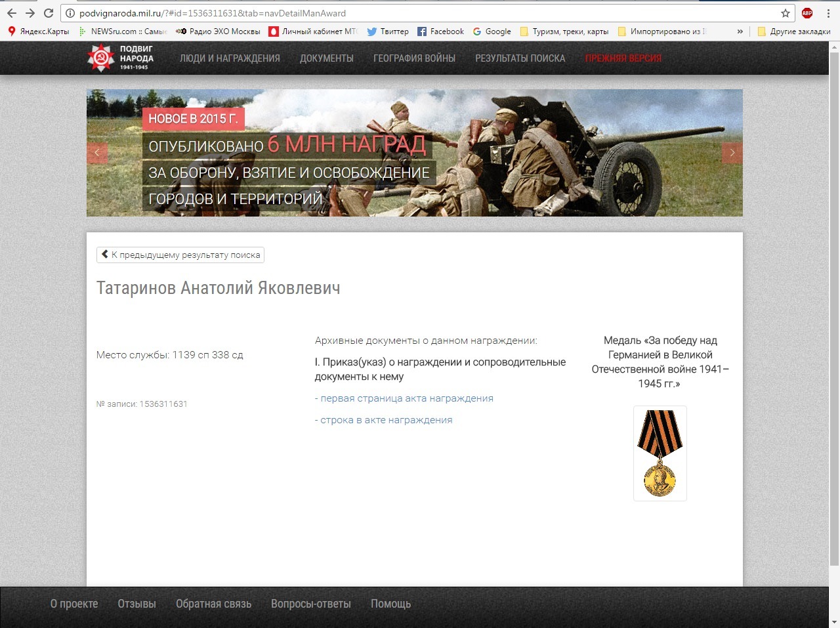Open the География войны menu
The height and width of the screenshot is (628, 840).
coord(414,58)
